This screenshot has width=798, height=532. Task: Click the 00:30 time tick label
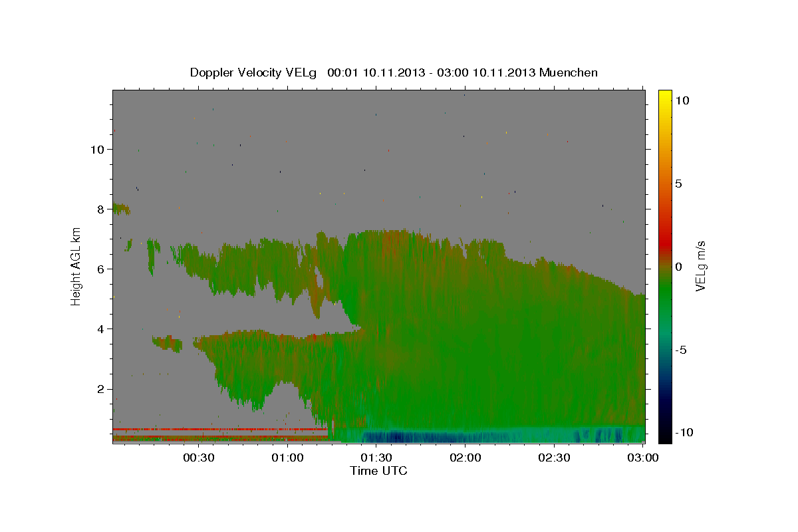coord(198,458)
